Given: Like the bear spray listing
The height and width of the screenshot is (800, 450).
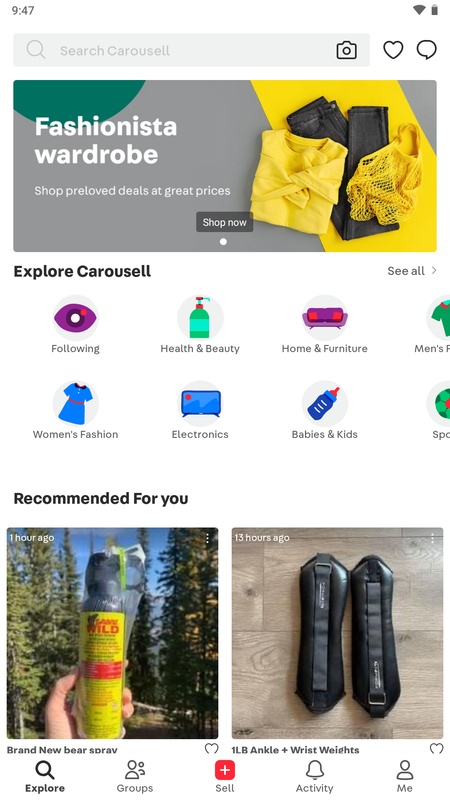Looking at the screenshot, I should point(211,749).
